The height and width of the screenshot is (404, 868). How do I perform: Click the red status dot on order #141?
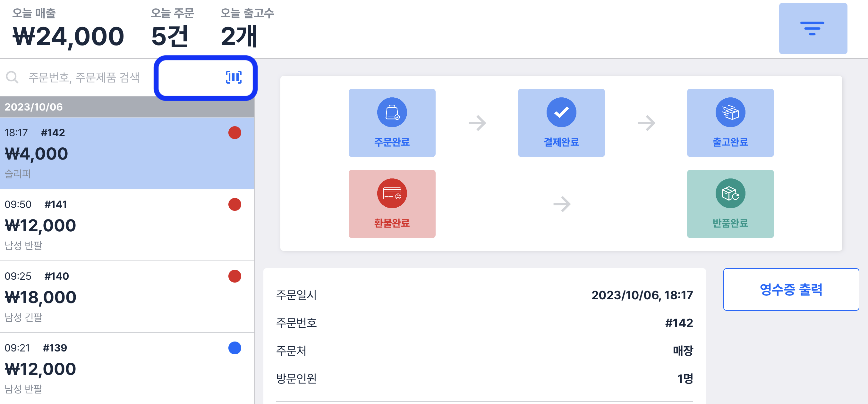tap(234, 204)
